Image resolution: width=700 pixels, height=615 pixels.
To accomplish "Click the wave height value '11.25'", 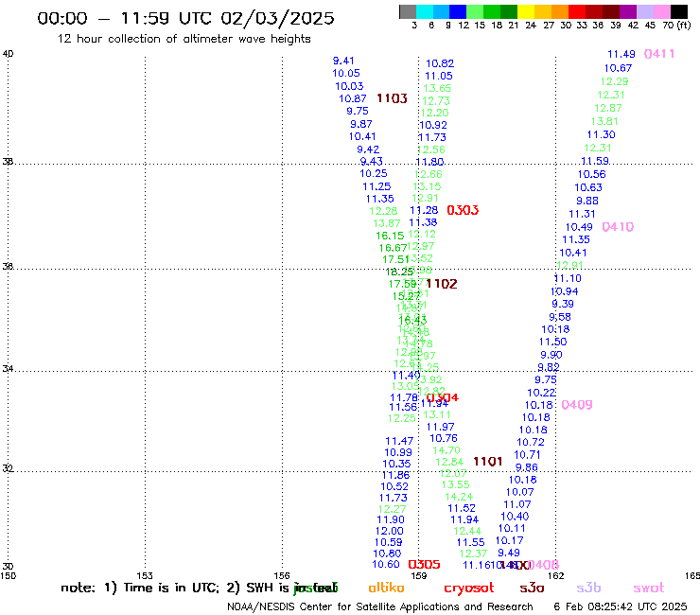I will tap(376, 186).
